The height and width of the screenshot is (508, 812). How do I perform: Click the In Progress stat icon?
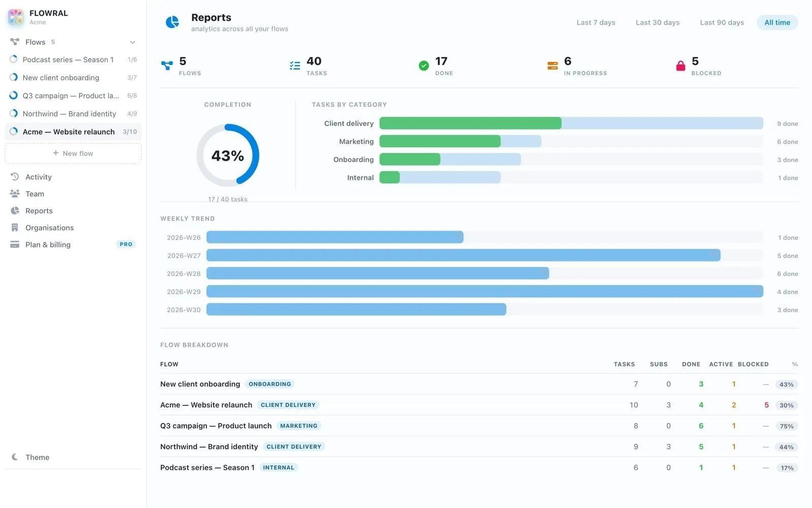[553, 66]
